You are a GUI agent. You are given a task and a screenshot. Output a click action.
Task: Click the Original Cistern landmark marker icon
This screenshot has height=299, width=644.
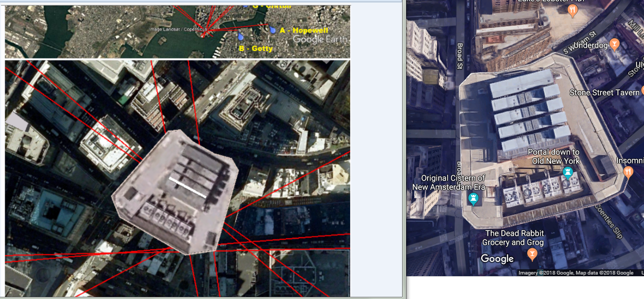[473, 199]
